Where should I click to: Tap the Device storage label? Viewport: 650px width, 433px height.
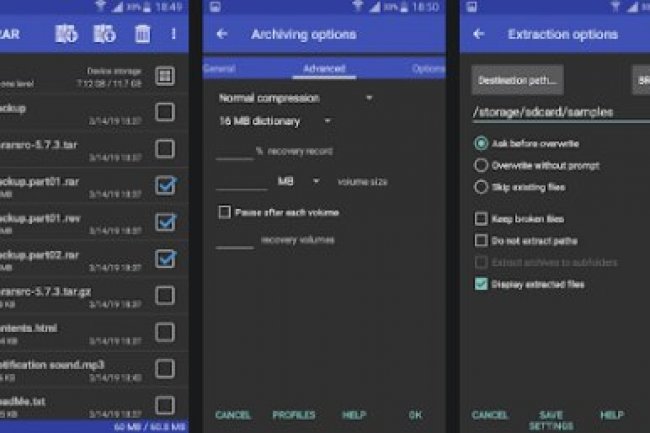114,71
